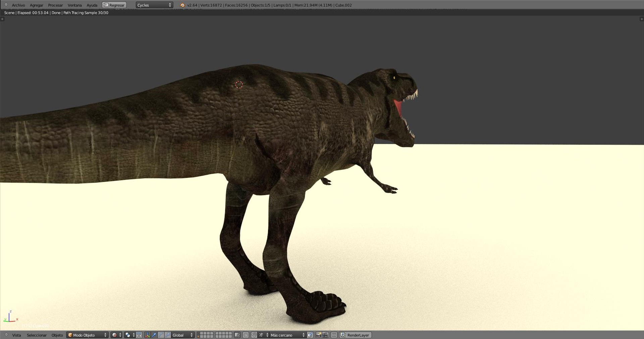
Task: Open the Agregar menu
Action: (37, 5)
